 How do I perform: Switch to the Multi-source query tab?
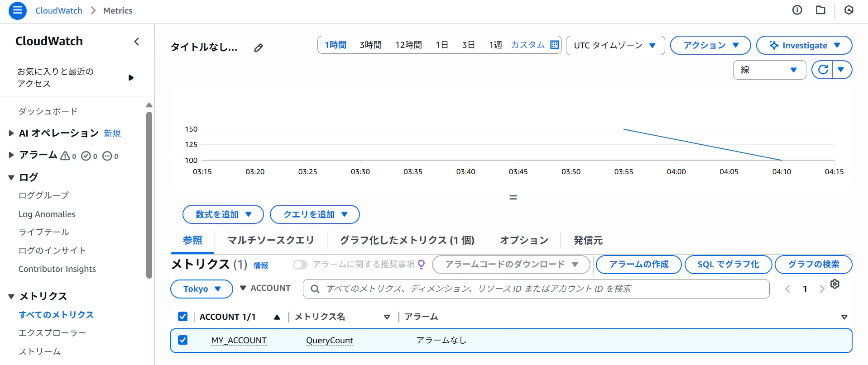[x=271, y=240]
